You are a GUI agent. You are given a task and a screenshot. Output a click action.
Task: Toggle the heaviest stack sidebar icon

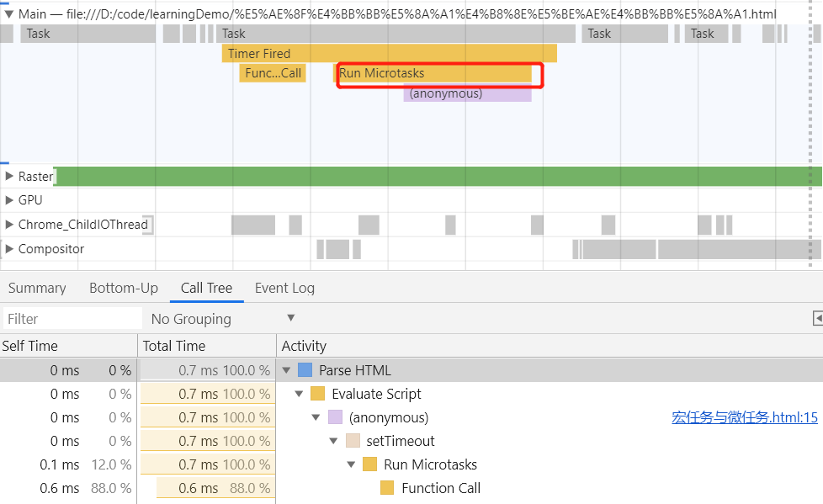[x=817, y=318]
